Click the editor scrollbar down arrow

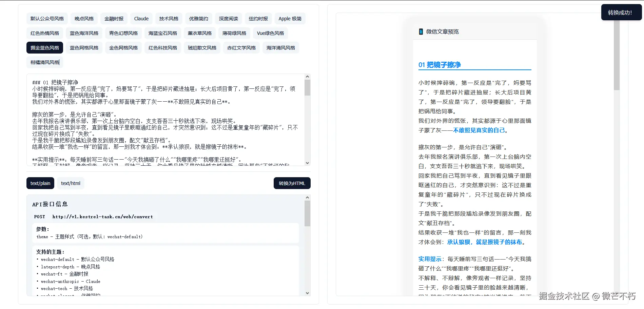(x=307, y=163)
